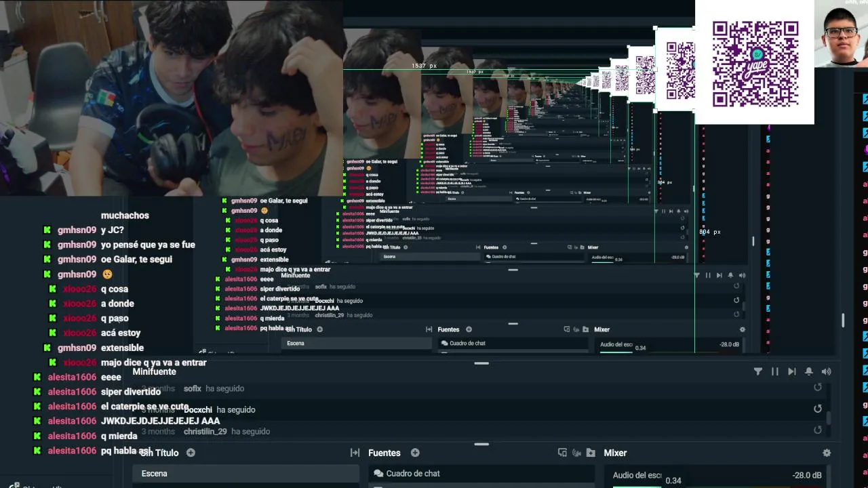
Task: Pause the alert queue in the first nested mirror
Action: click(x=708, y=275)
